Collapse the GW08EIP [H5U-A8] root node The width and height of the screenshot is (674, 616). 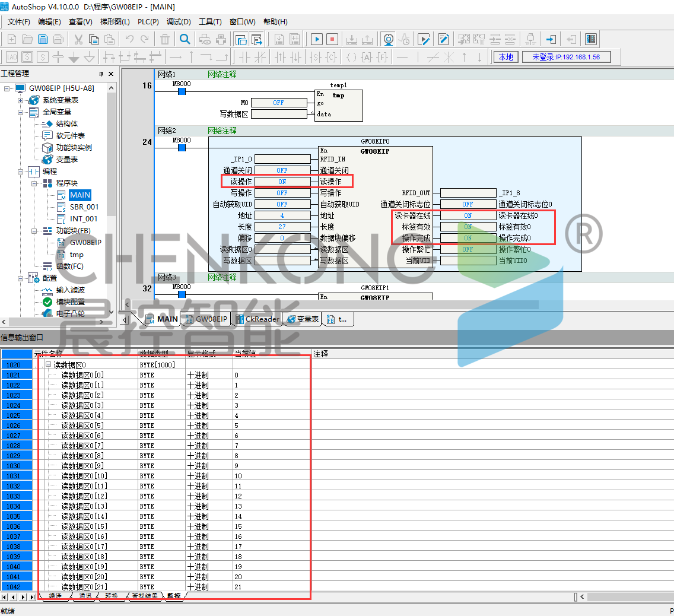pos(7,88)
